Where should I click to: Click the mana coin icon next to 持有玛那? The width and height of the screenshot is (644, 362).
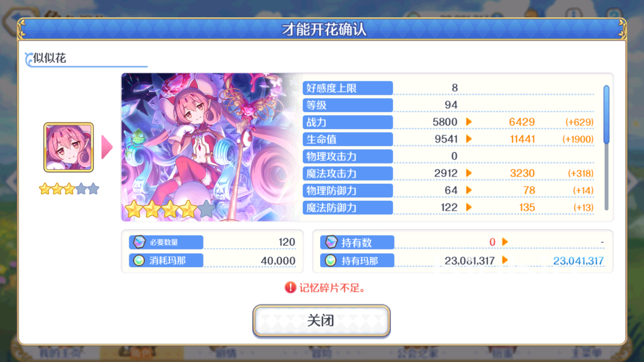tap(330, 261)
